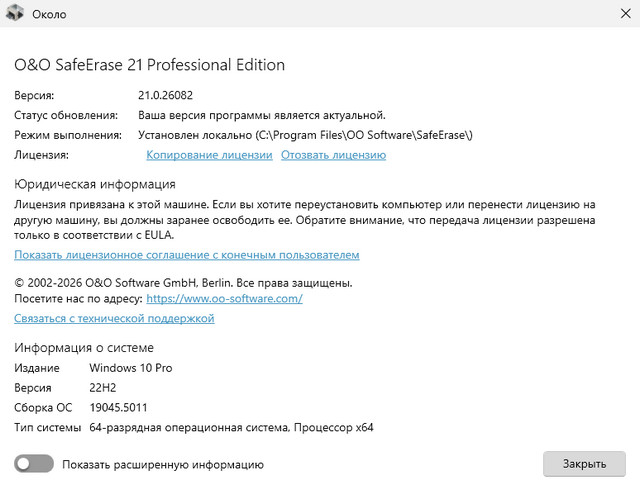640x490 pixels.
Task: Click the SafeErase app icon in title bar
Action: click(x=14, y=15)
